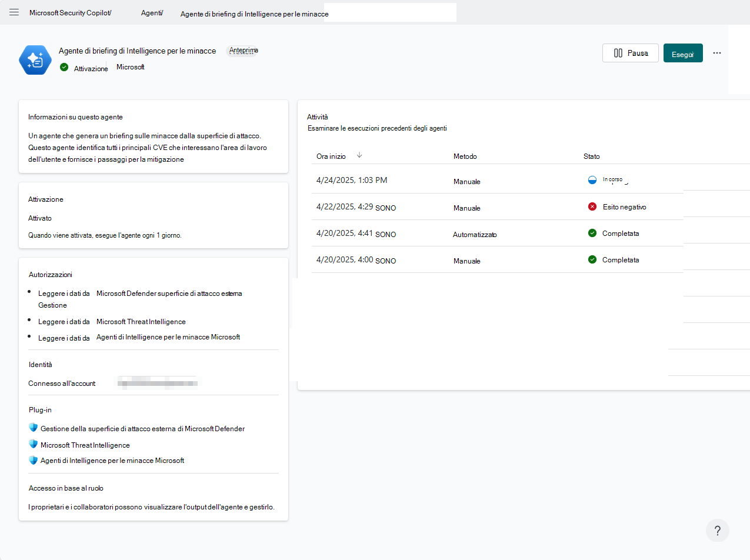The image size is (750, 560).
Task: Click Completata text in the 4:41 row
Action: 621,234
